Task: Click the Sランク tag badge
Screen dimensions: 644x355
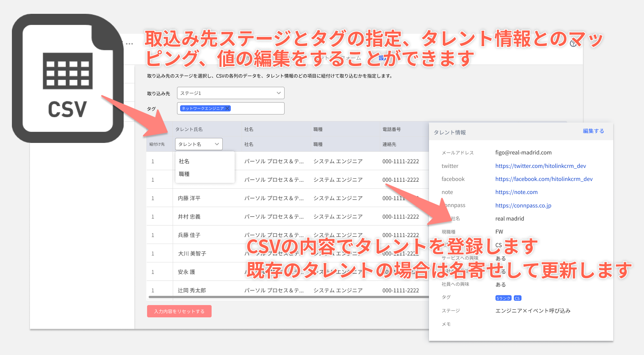Action: coord(503,298)
